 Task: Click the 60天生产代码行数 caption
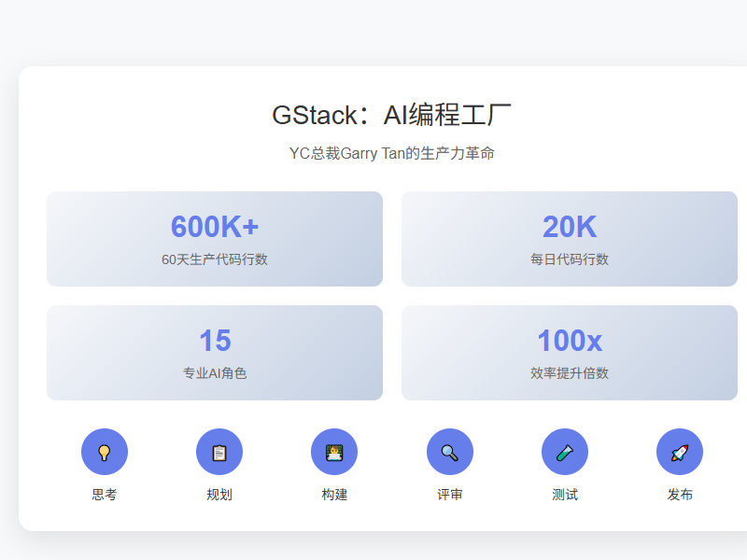(x=215, y=259)
